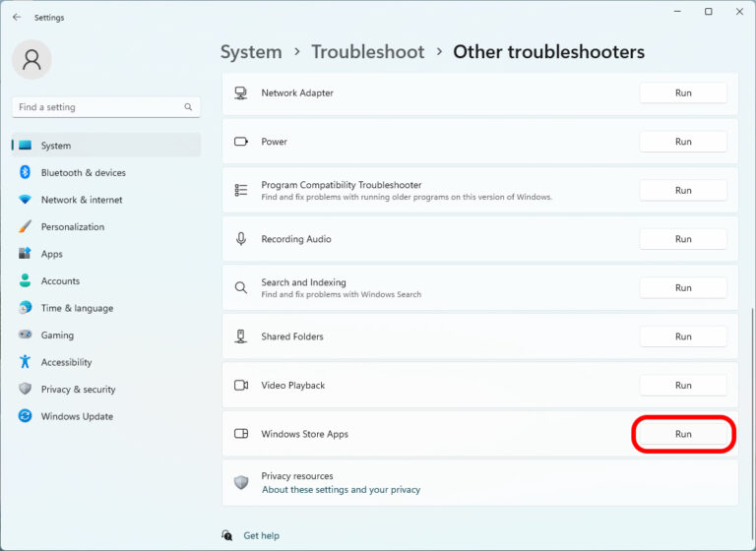The width and height of the screenshot is (756, 551).
Task: Click the Video Playback camera icon
Action: [241, 385]
